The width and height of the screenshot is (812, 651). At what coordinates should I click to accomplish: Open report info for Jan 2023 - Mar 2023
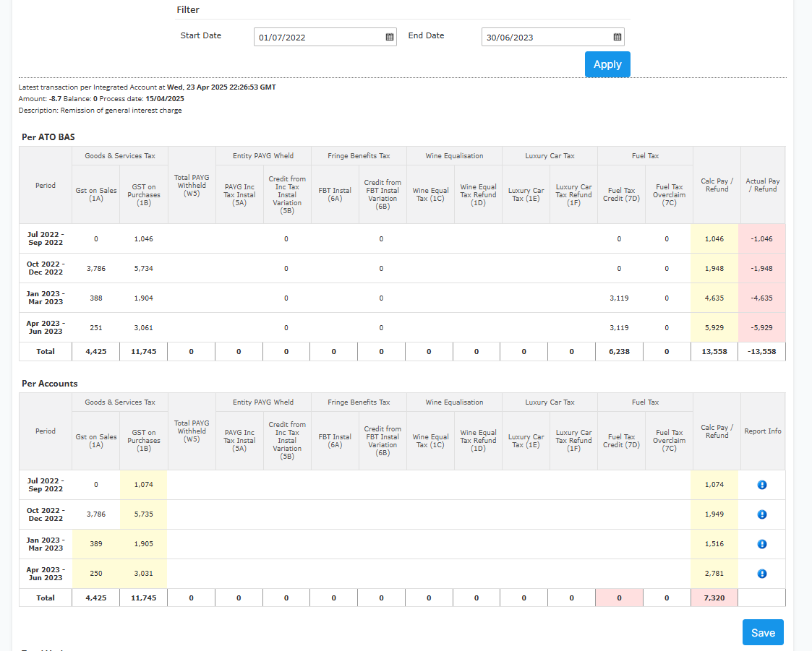click(x=762, y=544)
